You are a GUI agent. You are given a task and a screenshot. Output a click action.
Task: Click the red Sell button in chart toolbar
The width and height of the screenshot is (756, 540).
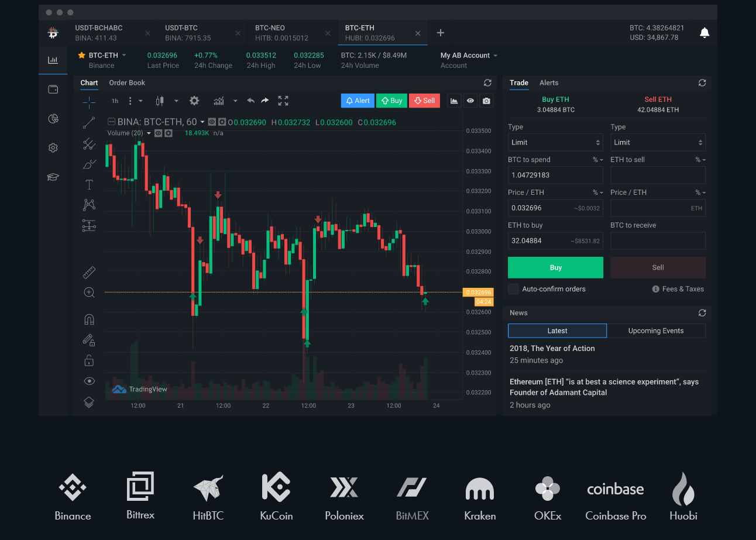[424, 101]
